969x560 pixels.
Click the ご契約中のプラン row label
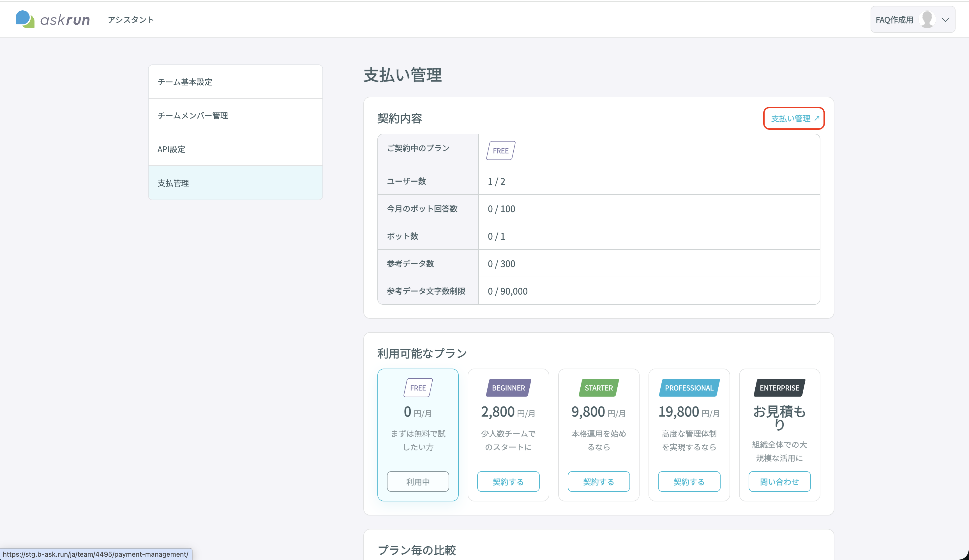(418, 148)
